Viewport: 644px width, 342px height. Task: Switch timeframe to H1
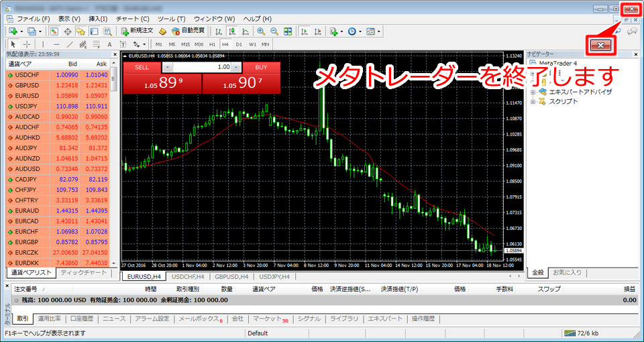[213, 44]
